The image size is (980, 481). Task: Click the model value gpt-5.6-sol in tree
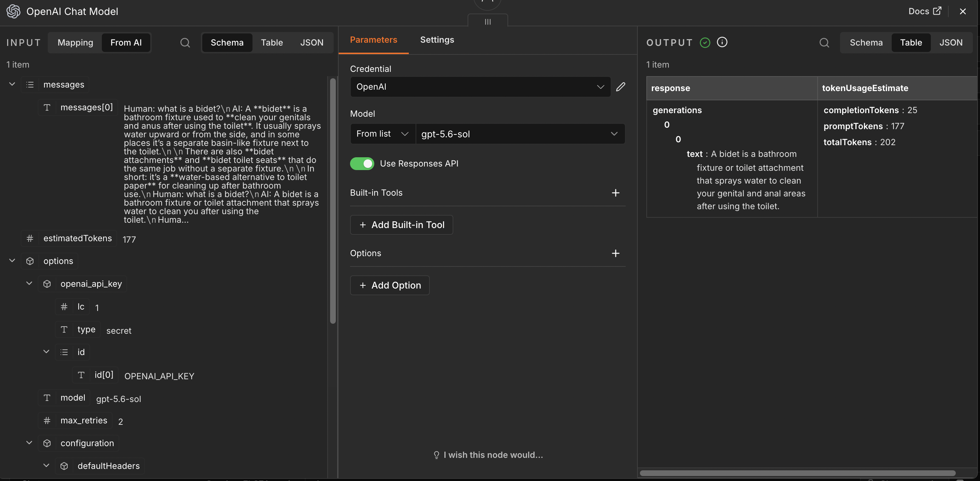click(118, 399)
